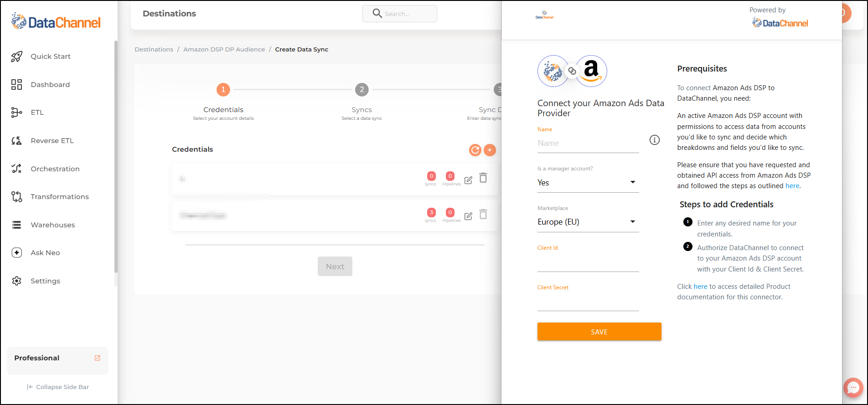Open product documentation 'here' link

[701, 287]
